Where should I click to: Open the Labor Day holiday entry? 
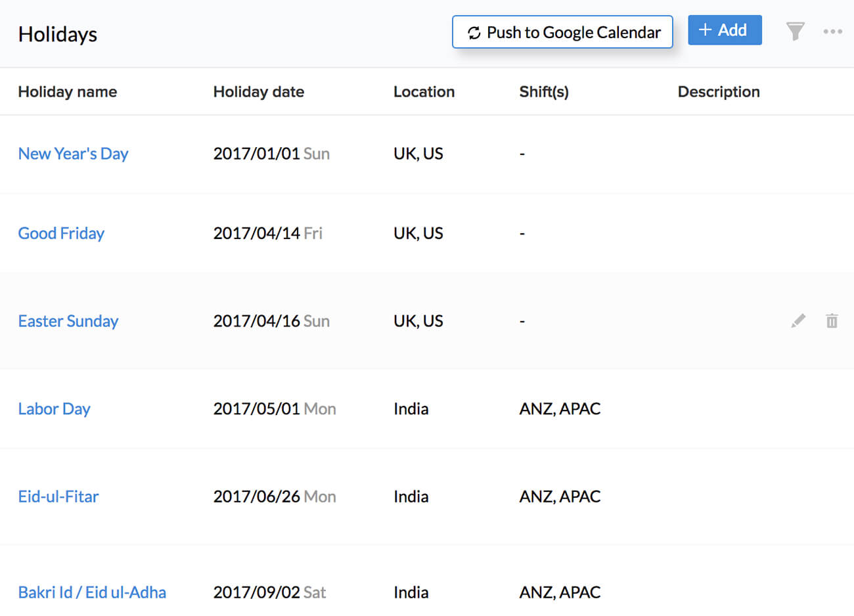tap(54, 408)
